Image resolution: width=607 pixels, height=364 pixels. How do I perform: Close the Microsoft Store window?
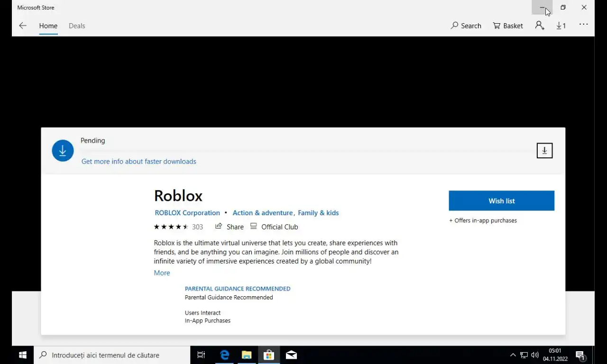coord(584,8)
